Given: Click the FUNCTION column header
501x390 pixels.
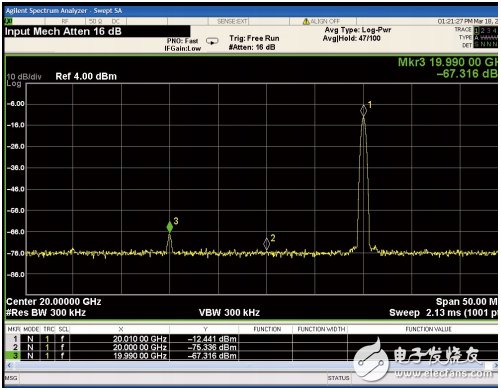Looking at the screenshot, I should coord(267,329).
